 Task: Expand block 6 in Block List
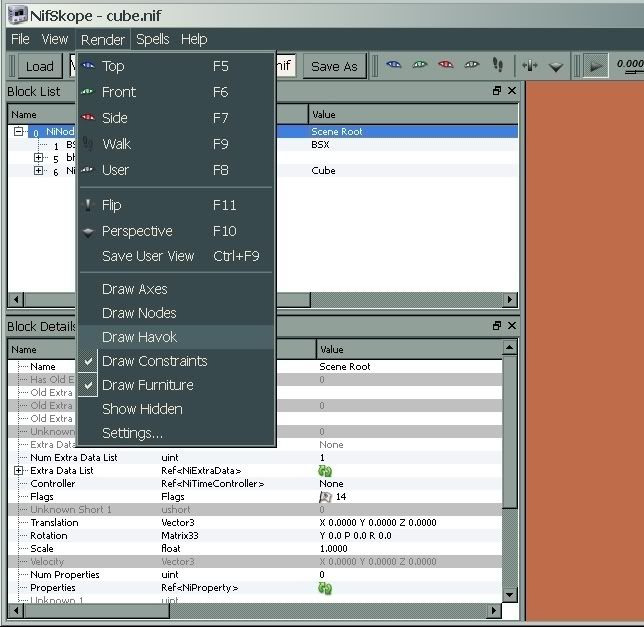click(x=39, y=171)
